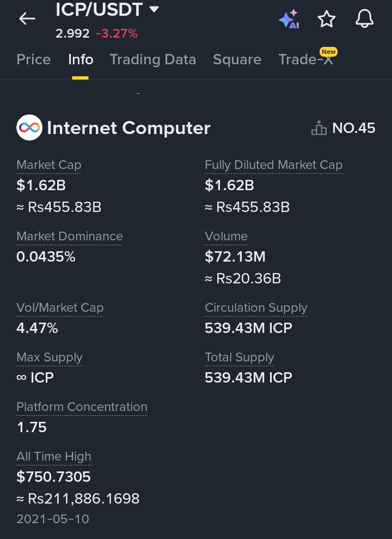Tap the Fully Diluted Market Cap label

(273, 165)
